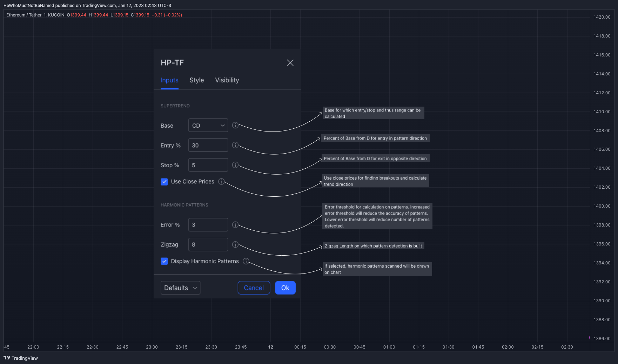Image resolution: width=618 pixels, height=364 pixels.
Task: Click the −0.31 (−0.02%) change value
Action: [x=167, y=15]
